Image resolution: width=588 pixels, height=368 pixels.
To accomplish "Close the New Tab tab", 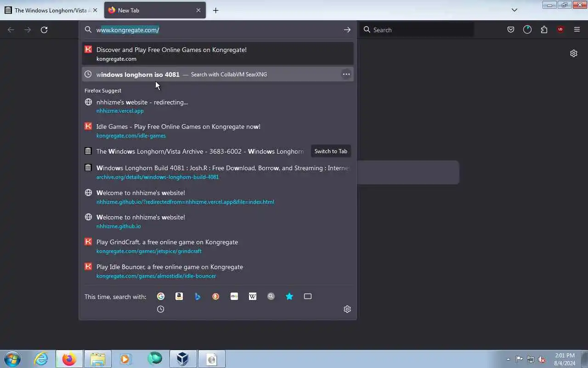I will click(198, 10).
